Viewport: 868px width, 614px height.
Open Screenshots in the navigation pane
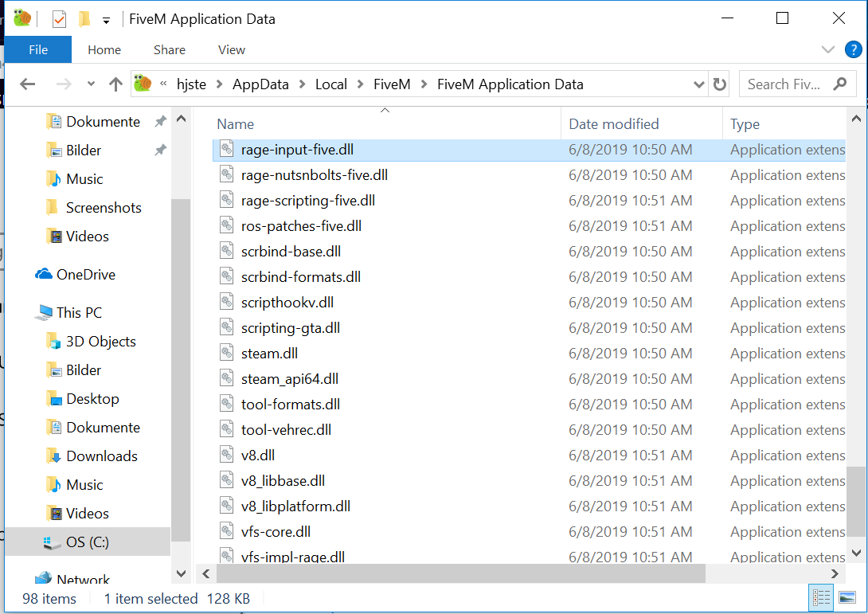tap(104, 208)
